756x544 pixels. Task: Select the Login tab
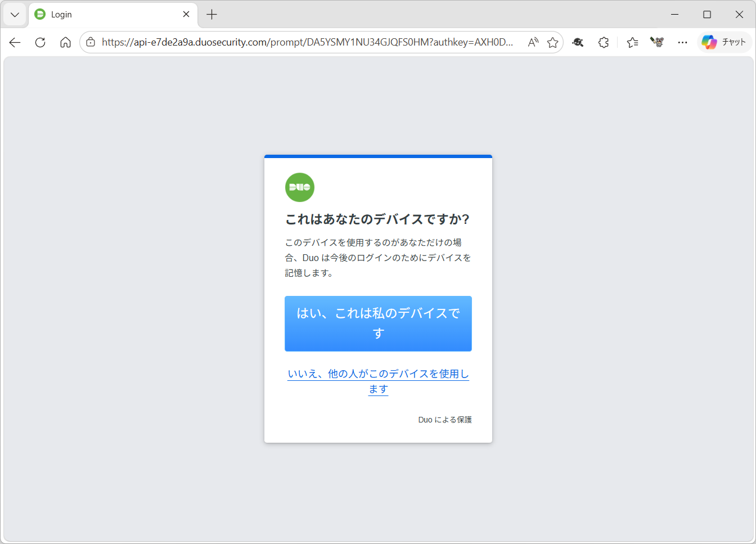click(x=112, y=15)
